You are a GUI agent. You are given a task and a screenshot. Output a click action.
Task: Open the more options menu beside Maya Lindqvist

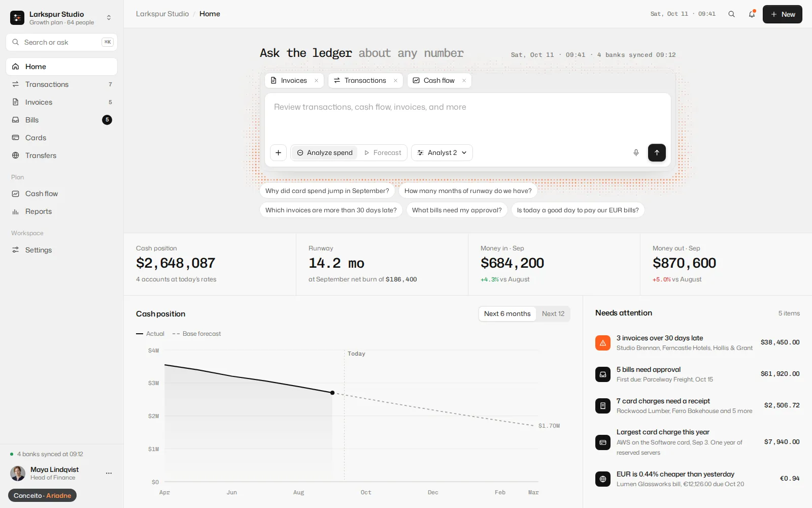click(x=109, y=473)
